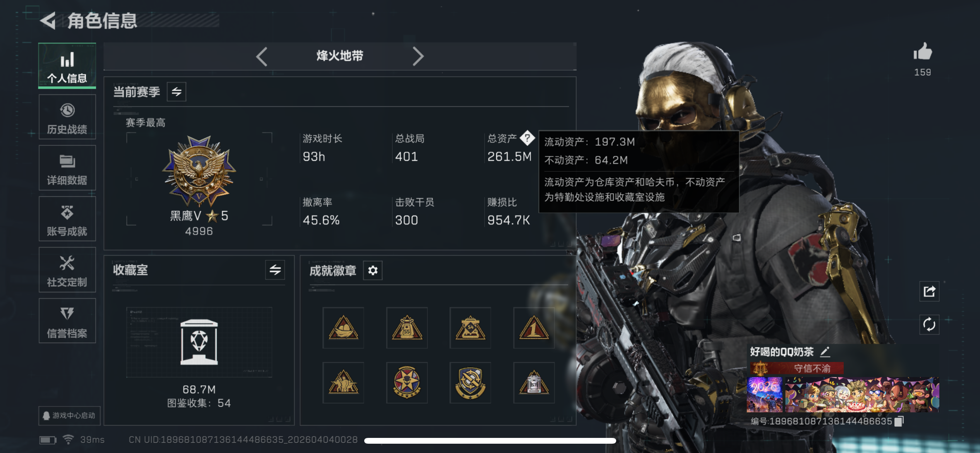Click the back arrow beside 角色信息

click(49, 21)
